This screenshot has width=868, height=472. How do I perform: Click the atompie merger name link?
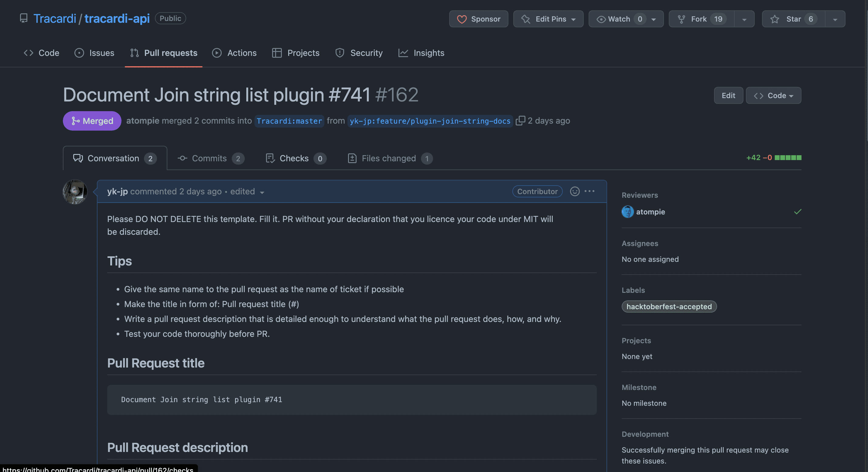point(142,121)
